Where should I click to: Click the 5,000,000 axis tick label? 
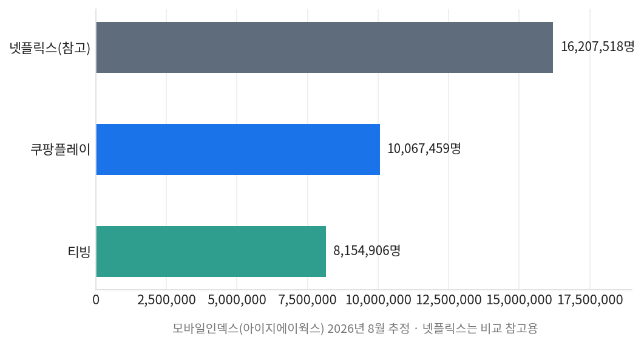(237, 300)
